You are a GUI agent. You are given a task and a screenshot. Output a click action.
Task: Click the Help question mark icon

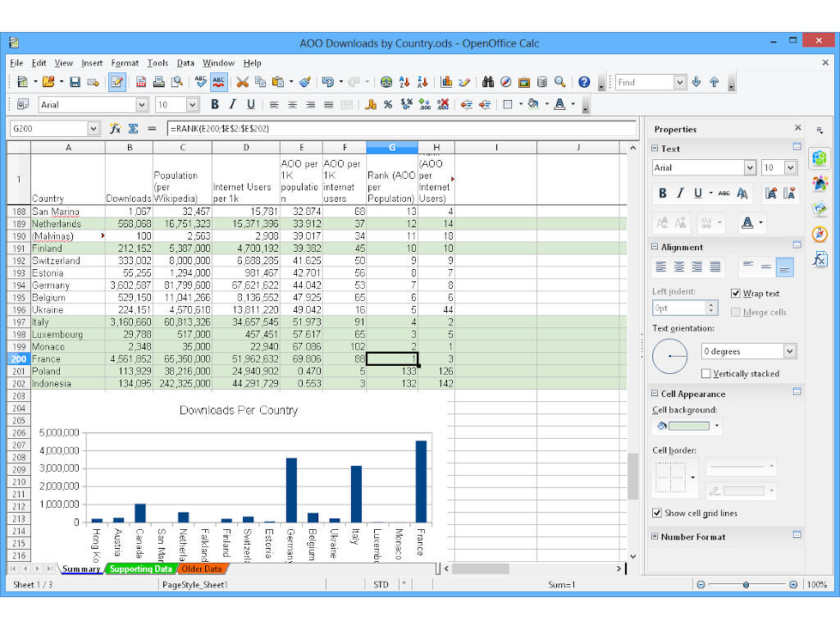tap(584, 82)
